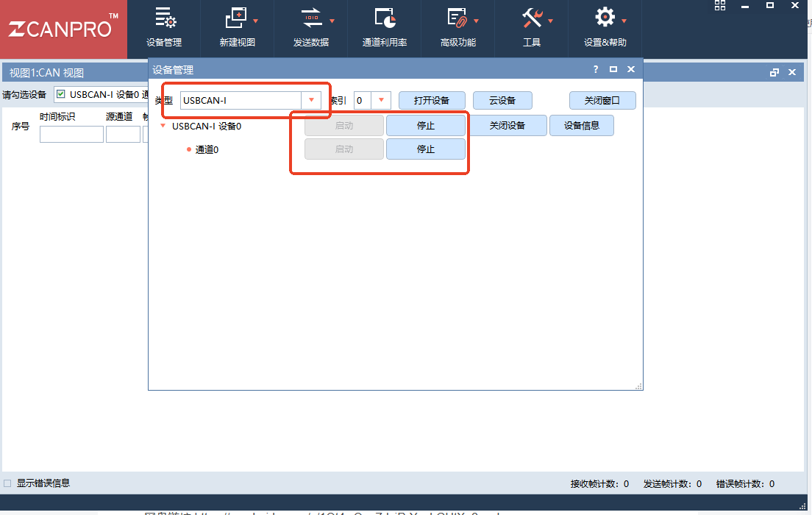Click the 时间标识 filter input field
The height and width of the screenshot is (515, 812).
pyautogui.click(x=71, y=134)
